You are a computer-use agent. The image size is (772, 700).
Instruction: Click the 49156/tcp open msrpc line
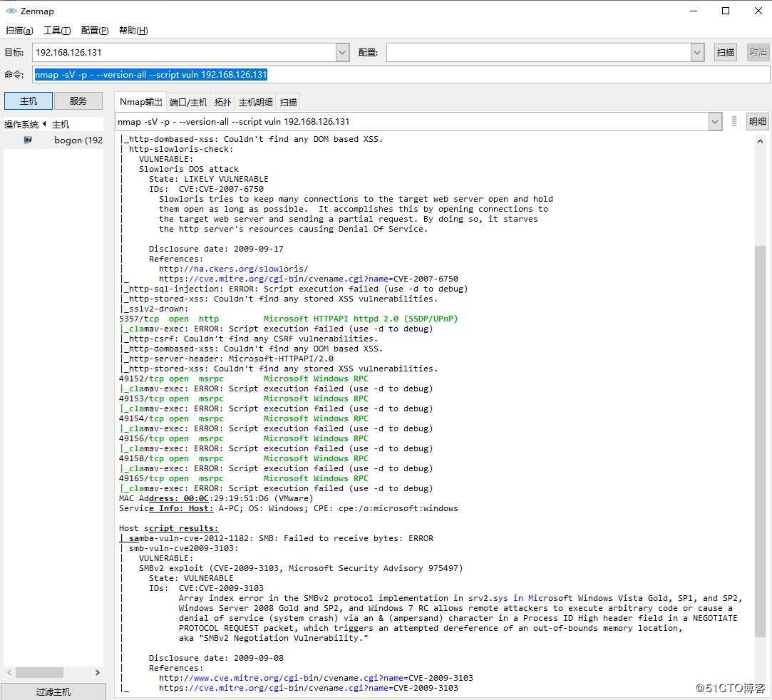click(x=244, y=438)
